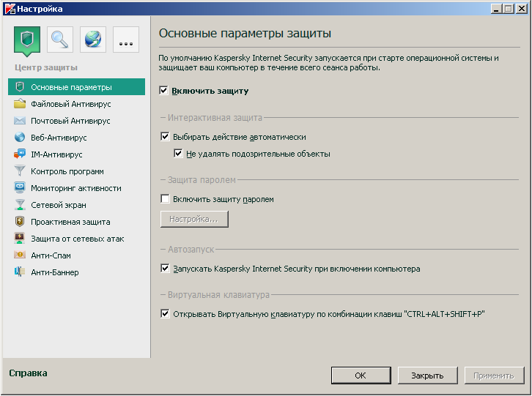Toggle Включить защиту checkbox
This screenshot has height=396, width=532.
pos(163,91)
